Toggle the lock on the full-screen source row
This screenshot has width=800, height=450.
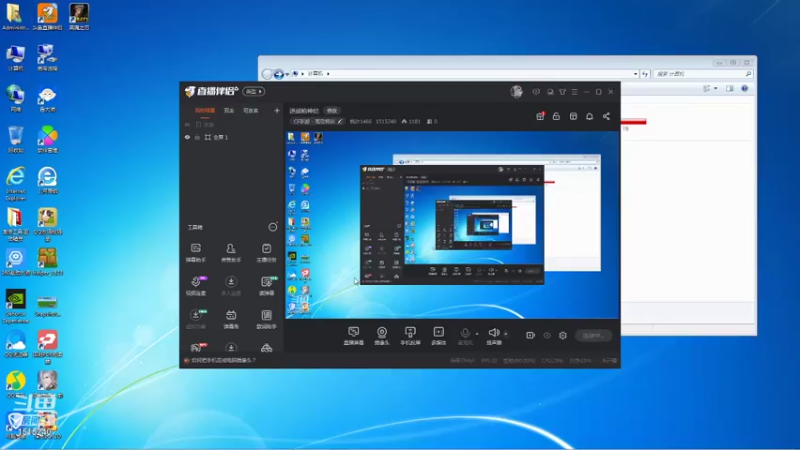197,137
